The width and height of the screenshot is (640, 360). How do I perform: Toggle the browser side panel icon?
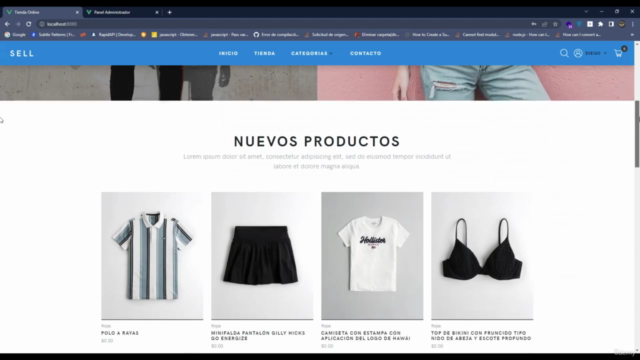coord(611,24)
